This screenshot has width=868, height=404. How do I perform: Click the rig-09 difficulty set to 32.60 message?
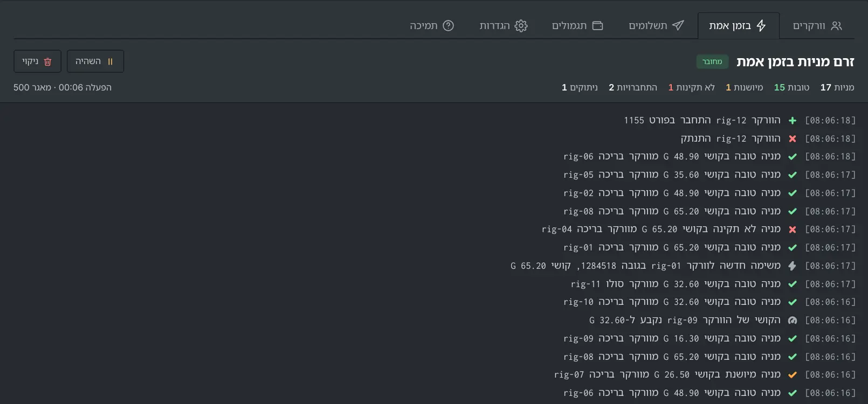pos(685,321)
